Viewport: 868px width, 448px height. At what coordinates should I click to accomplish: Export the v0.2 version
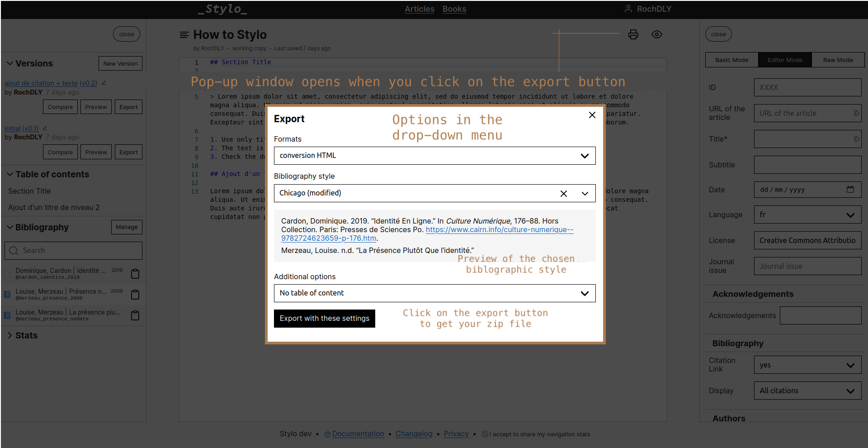coord(128,107)
